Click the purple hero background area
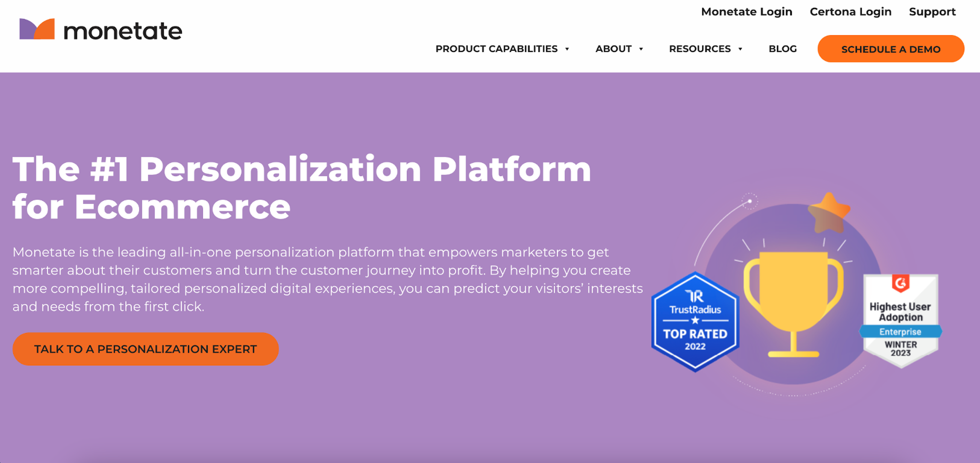This screenshot has width=980, height=463. pyautogui.click(x=304, y=419)
